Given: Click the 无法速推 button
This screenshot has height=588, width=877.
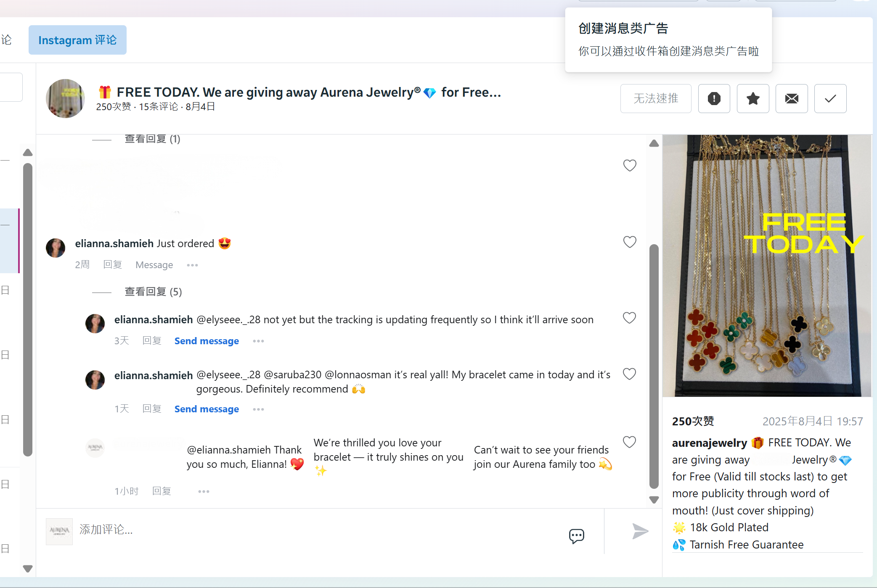Looking at the screenshot, I should (656, 98).
